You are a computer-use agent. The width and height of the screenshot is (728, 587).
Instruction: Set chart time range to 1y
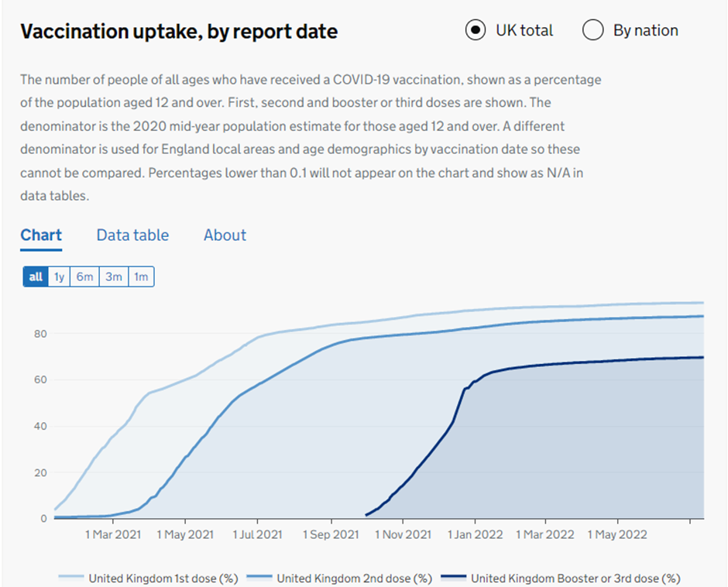[60, 276]
